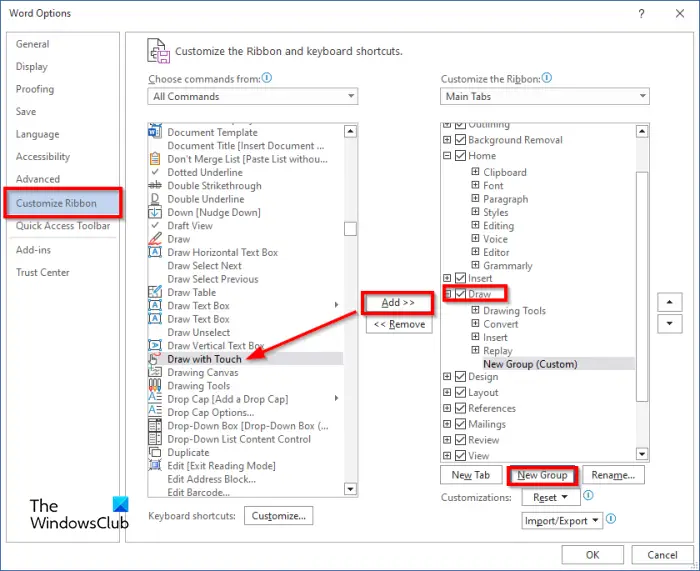Viewport: 700px width, 571px height.
Task: Click the info icon next to Import/Export
Action: 611,519
